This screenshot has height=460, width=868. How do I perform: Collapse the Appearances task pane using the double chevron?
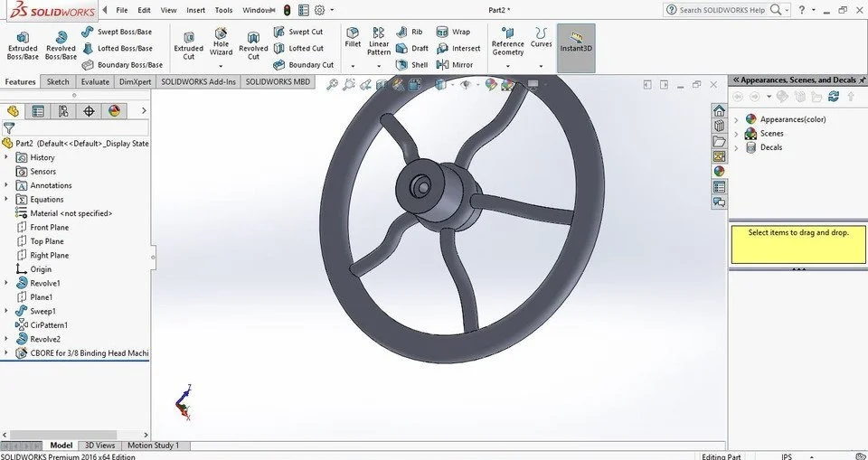coord(736,80)
